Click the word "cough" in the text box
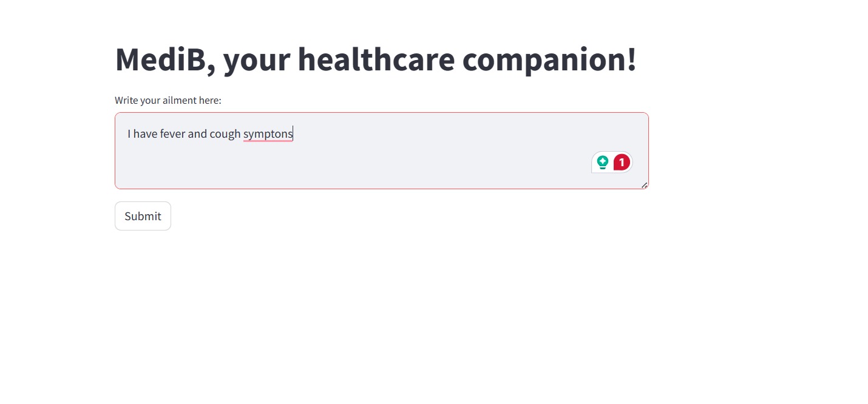 tap(225, 134)
